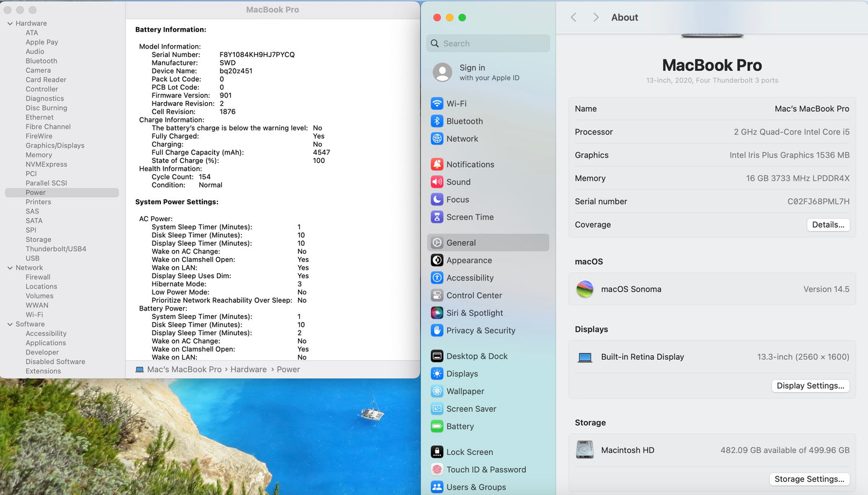
Task: Select Graphics/Displays in hardware list
Action: coord(55,145)
